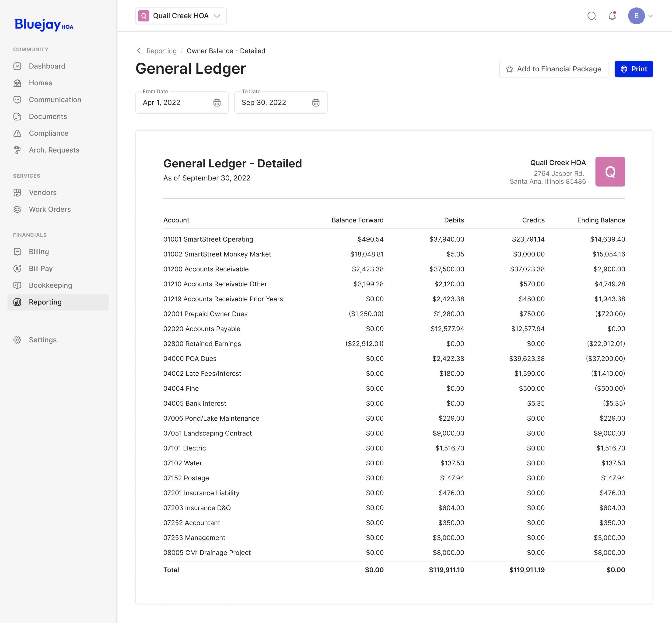Expand the user account chevron
The height and width of the screenshot is (623, 672).
pos(651,16)
